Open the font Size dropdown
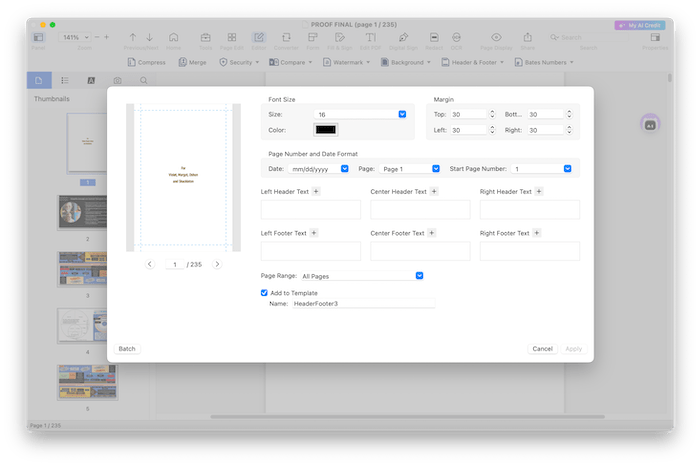 (x=402, y=115)
